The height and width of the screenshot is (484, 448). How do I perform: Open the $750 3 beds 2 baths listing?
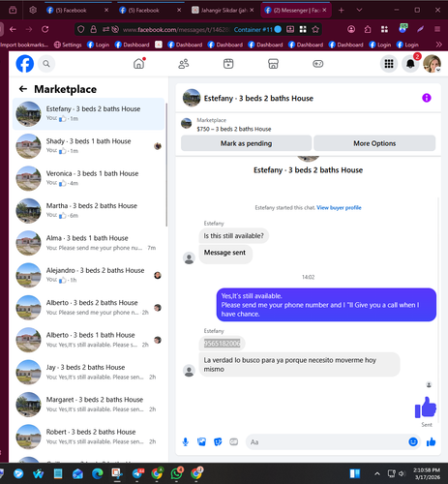pos(234,129)
